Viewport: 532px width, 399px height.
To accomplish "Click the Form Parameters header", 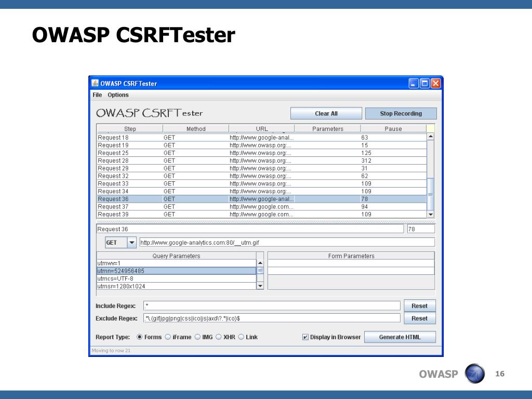I will (351, 256).
